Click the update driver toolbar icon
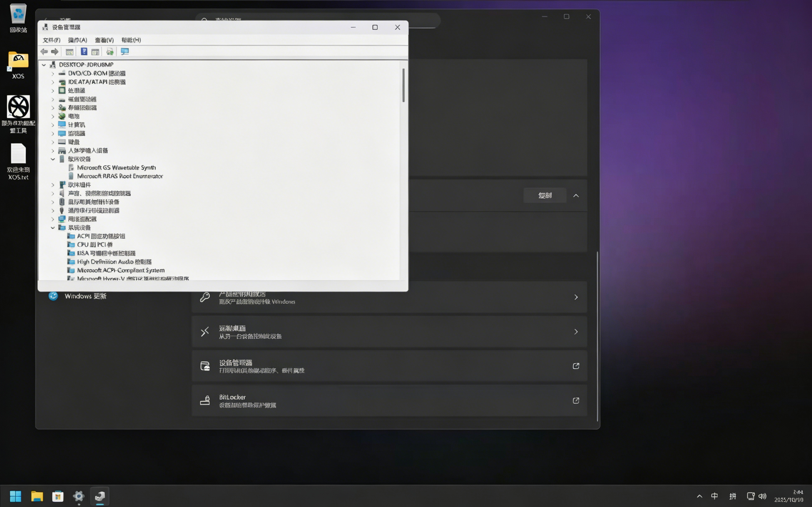812x507 pixels. (x=110, y=52)
